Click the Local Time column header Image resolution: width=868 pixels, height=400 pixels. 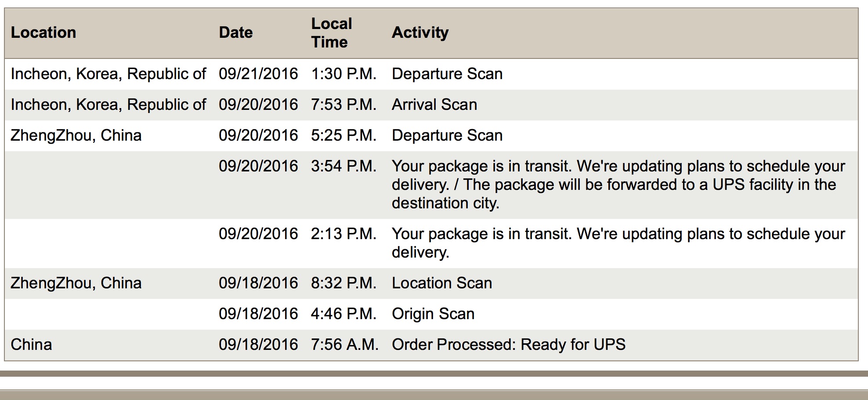tap(332, 33)
